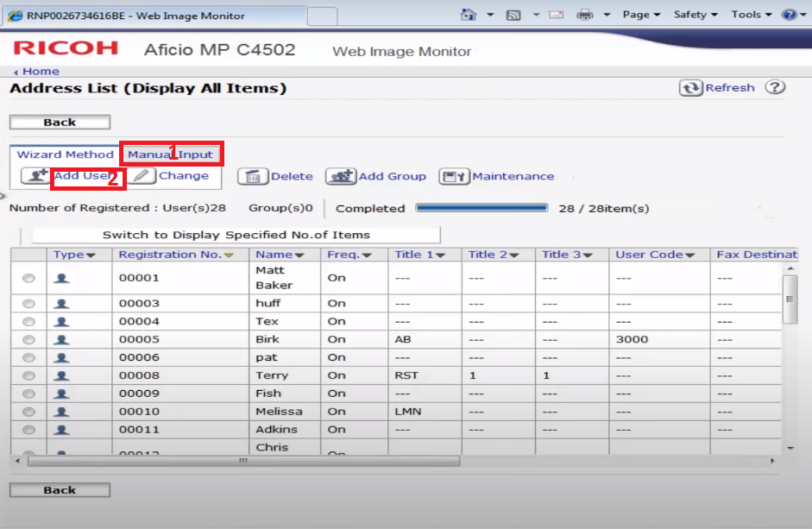Sort by the Title 2 column header
Screen dimensions: 812x529
[494, 255]
